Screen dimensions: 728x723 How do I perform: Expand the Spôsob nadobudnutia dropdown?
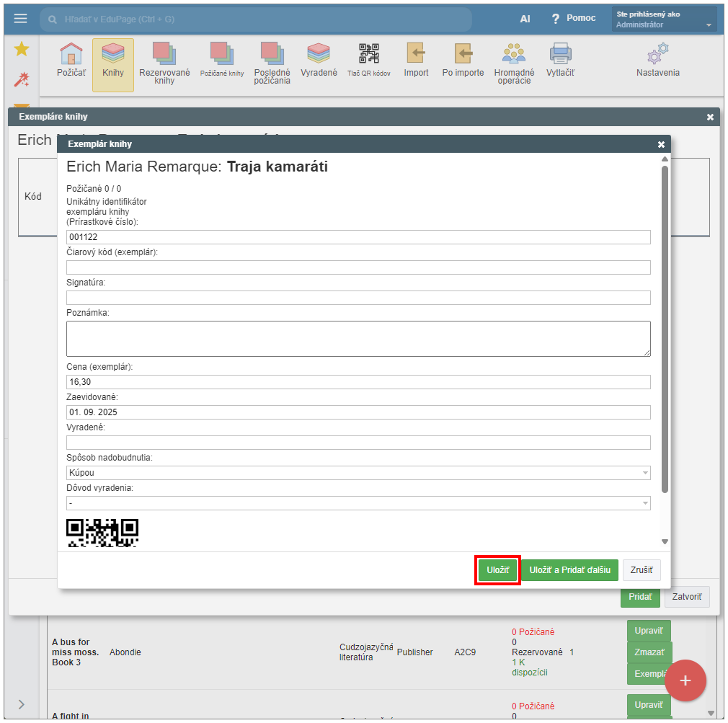point(358,473)
